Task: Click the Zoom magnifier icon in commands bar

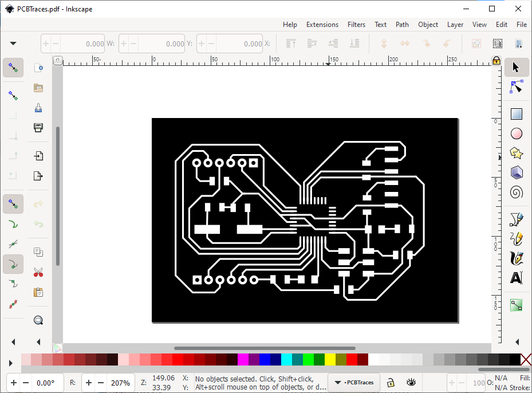Action: tap(38, 320)
